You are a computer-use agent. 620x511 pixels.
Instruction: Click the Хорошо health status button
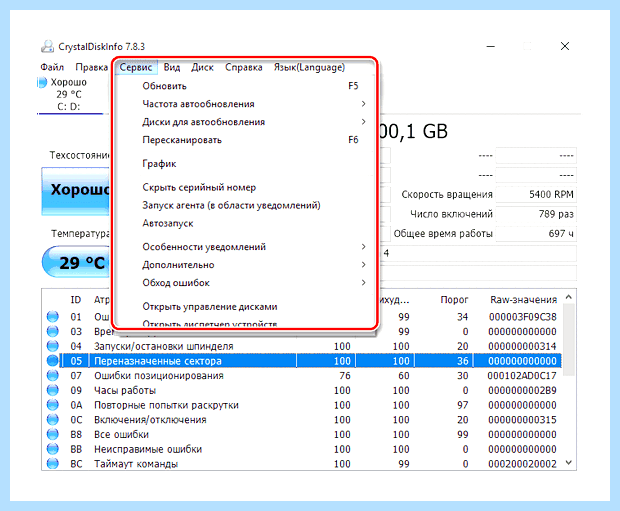coord(76,191)
